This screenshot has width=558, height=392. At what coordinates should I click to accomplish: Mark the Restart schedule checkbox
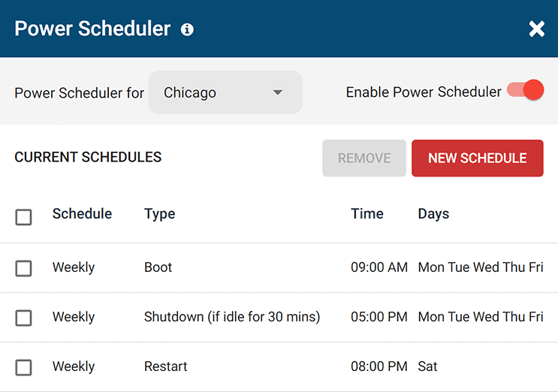[24, 367]
